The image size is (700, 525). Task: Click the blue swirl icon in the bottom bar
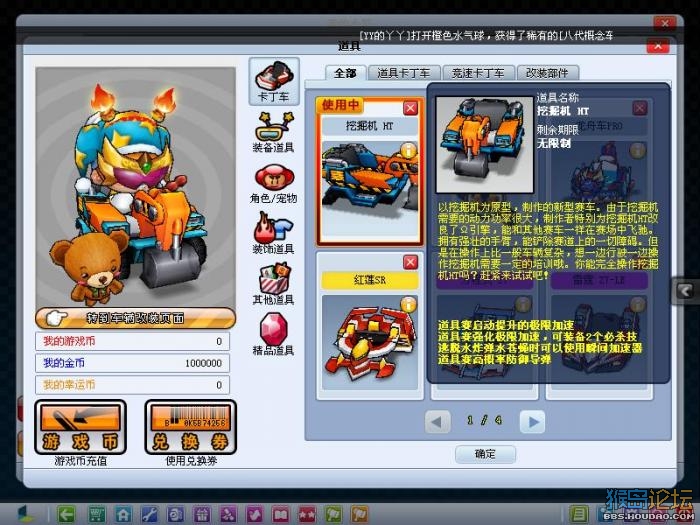(x=175, y=515)
